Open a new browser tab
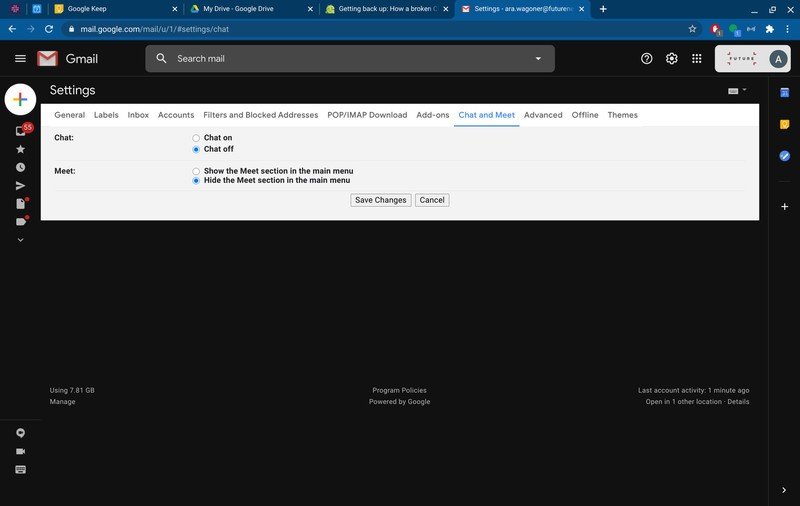The width and height of the screenshot is (800, 506). click(x=603, y=9)
